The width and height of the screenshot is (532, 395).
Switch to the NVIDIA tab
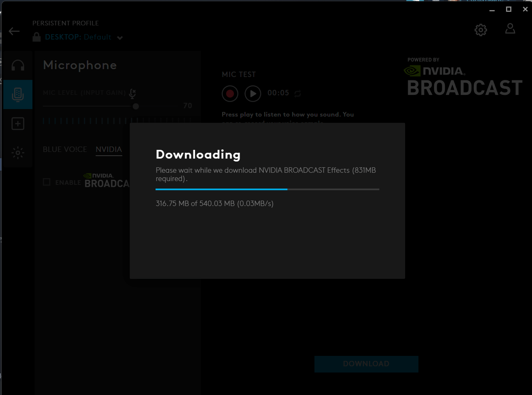click(x=109, y=149)
